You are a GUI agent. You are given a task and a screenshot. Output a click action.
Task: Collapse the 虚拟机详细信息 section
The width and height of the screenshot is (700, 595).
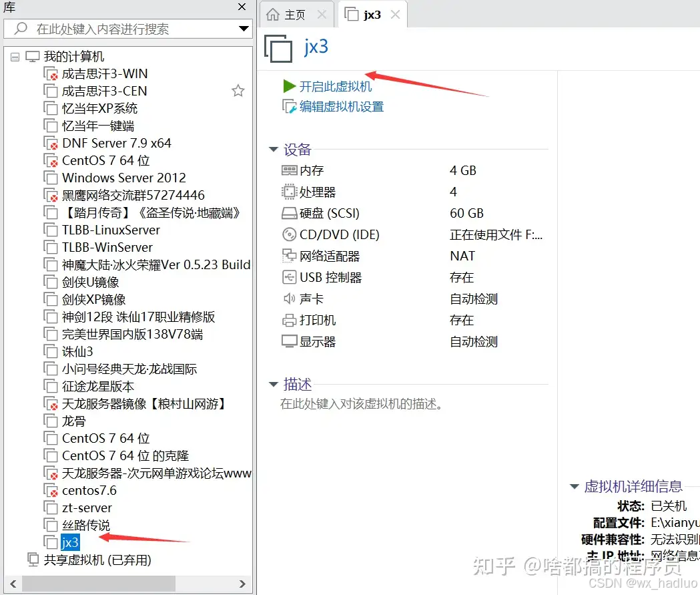[575, 486]
